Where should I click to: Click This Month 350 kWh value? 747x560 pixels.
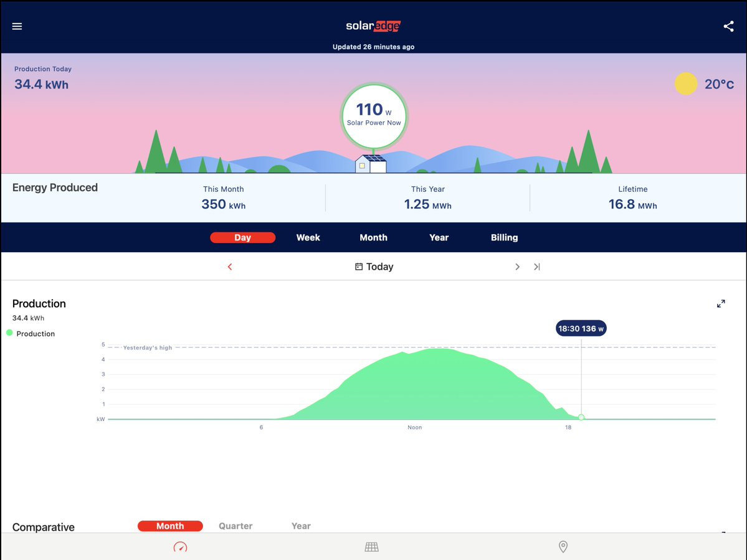pyautogui.click(x=224, y=204)
